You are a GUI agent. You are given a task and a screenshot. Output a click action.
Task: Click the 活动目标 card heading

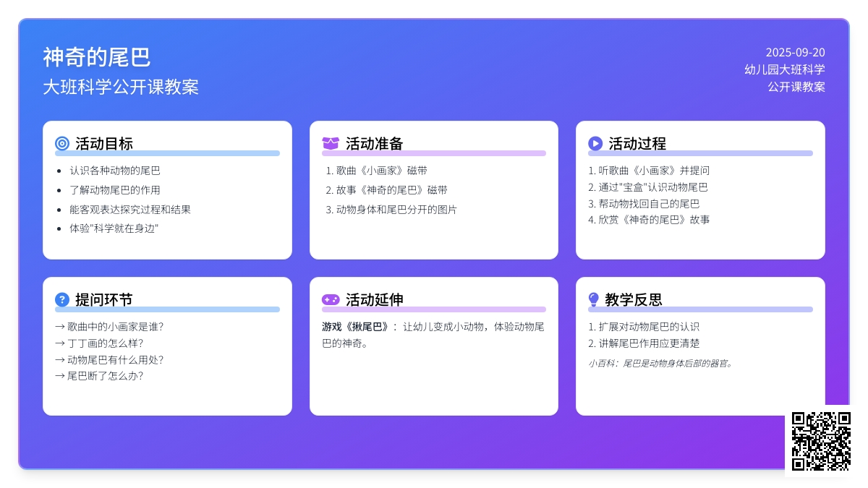pos(104,144)
